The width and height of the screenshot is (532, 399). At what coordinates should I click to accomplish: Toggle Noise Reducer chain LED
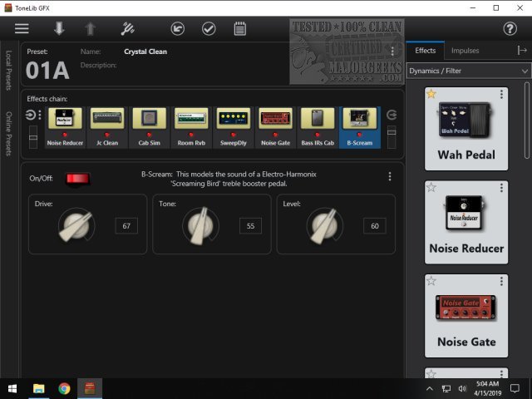(x=65, y=135)
